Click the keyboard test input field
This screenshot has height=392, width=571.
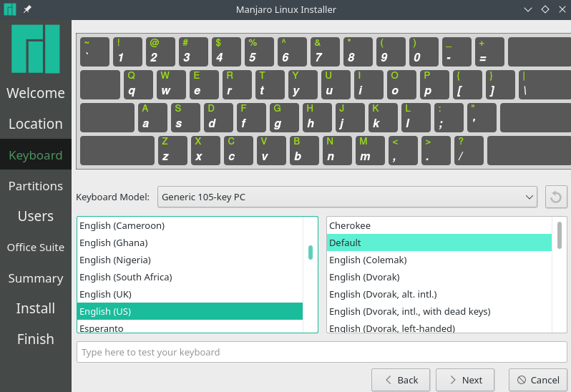tap(322, 352)
